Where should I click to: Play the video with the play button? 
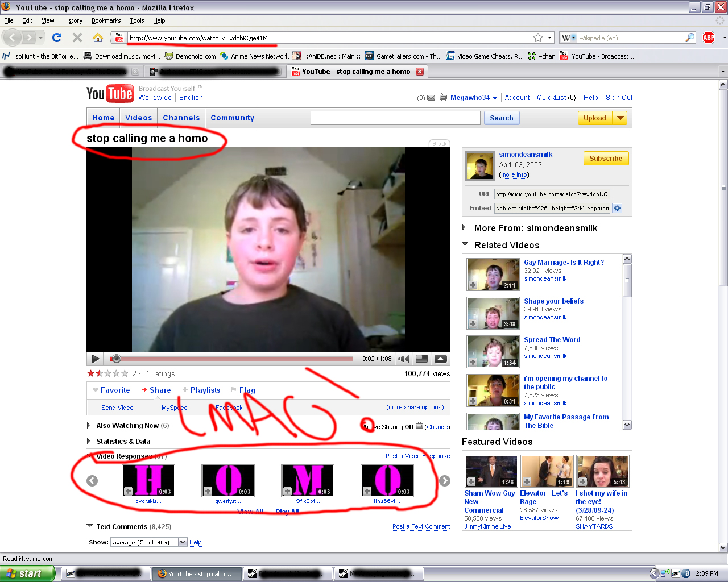pos(96,359)
